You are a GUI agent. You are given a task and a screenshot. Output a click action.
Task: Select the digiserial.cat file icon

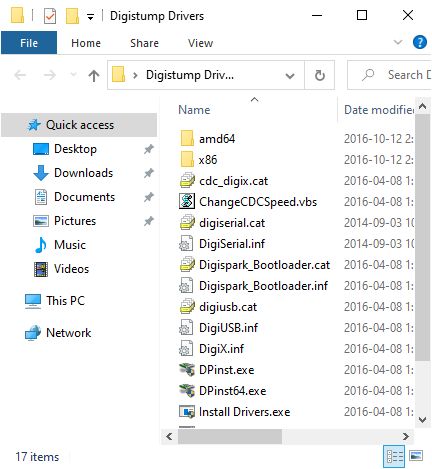(x=187, y=222)
